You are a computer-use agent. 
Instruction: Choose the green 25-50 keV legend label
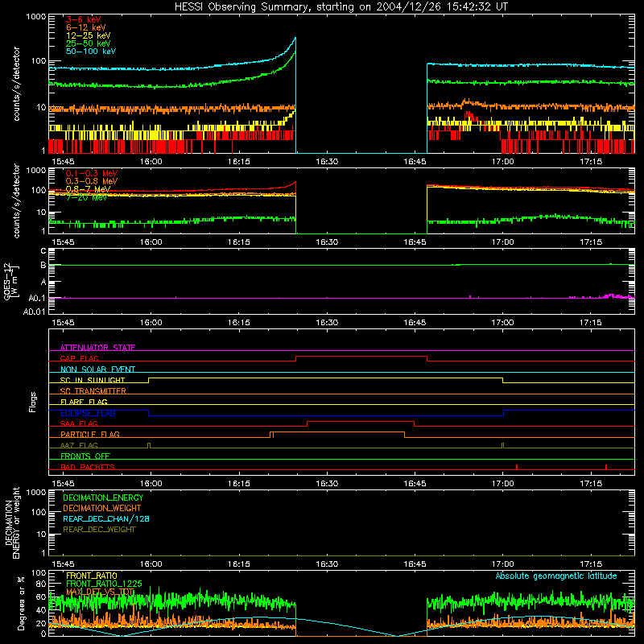89,43
